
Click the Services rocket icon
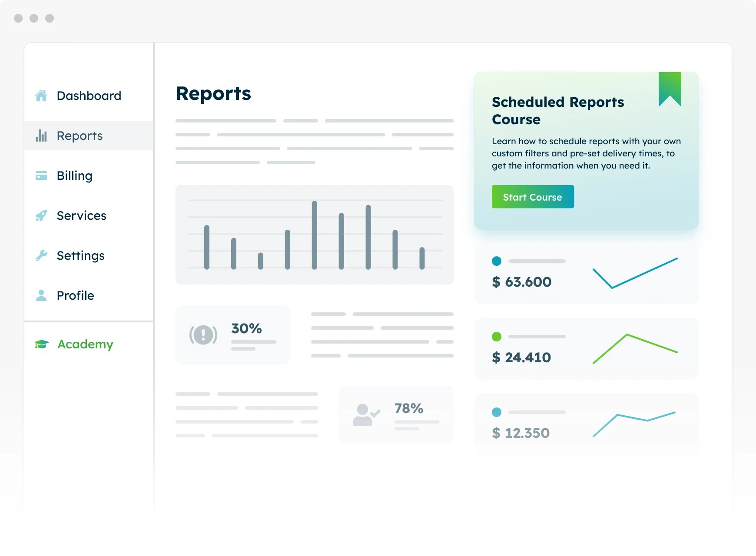click(41, 215)
